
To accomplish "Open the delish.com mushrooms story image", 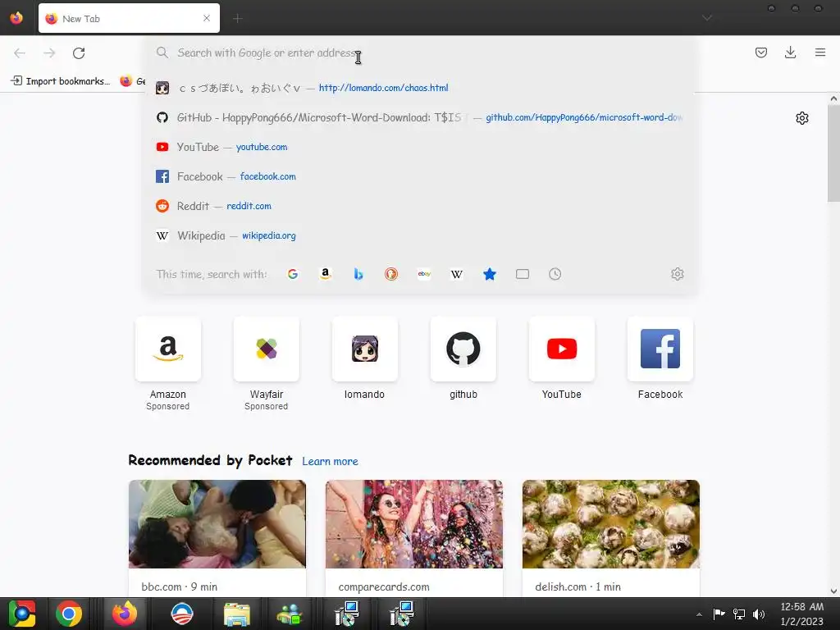I will tap(610, 524).
